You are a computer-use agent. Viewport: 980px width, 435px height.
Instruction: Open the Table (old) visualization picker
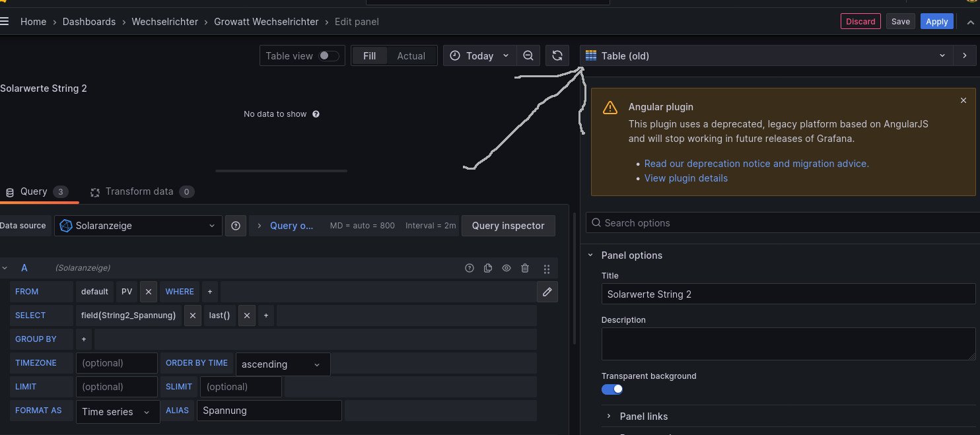tap(766, 56)
